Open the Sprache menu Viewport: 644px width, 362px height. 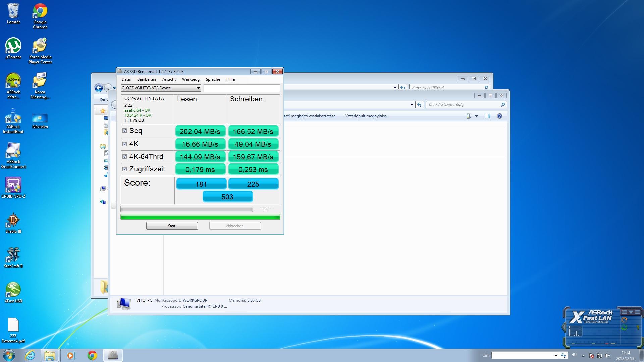[x=213, y=79]
